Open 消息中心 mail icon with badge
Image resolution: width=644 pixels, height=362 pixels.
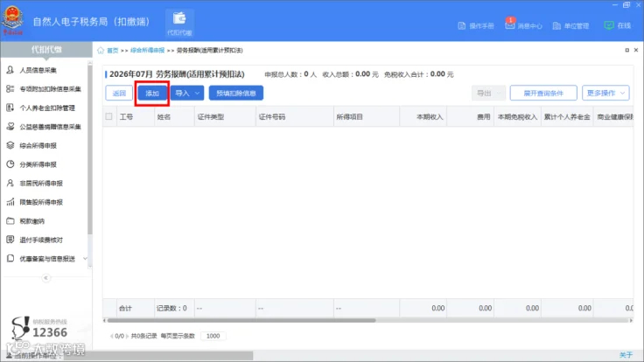[x=510, y=25]
